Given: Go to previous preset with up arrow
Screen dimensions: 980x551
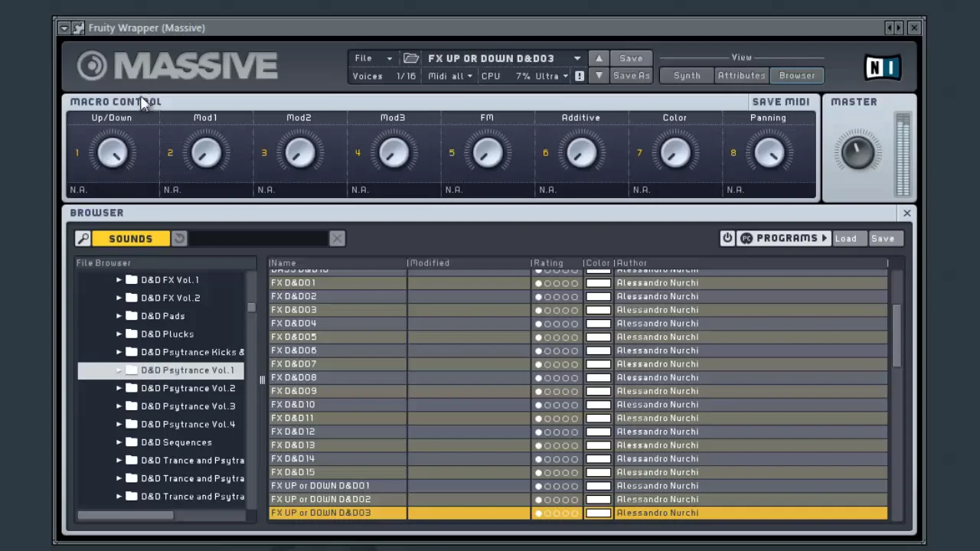Looking at the screenshot, I should point(599,58).
